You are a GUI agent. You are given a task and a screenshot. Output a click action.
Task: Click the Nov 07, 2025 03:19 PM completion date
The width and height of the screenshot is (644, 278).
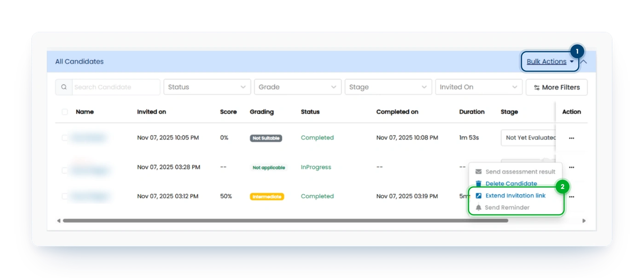tap(407, 196)
